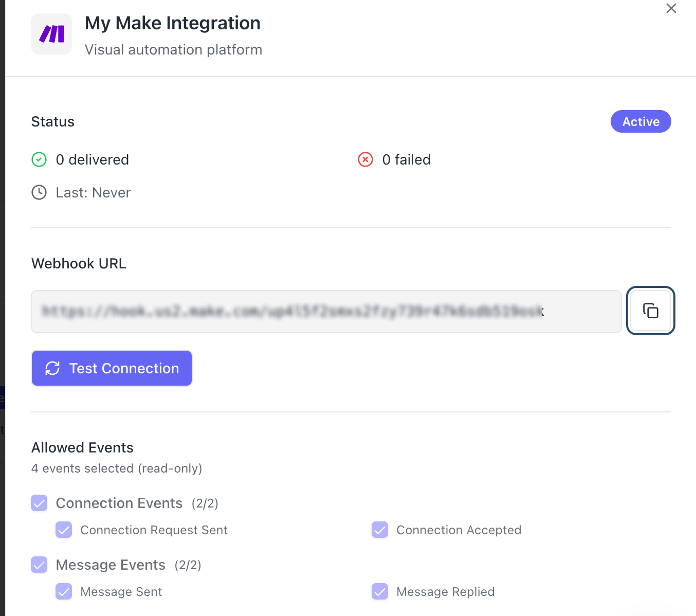
Task: Copy the webhook URL to clipboard
Action: point(650,311)
